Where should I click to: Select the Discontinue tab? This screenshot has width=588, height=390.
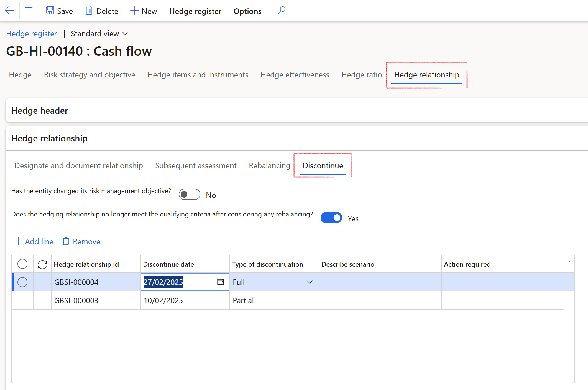pos(323,165)
